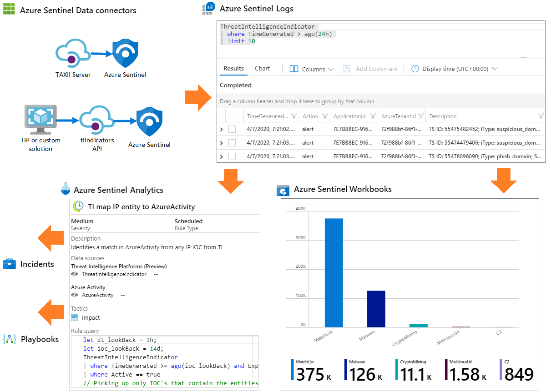The image size is (551, 392).
Task: Switch to the Chart tab
Action: pos(262,69)
